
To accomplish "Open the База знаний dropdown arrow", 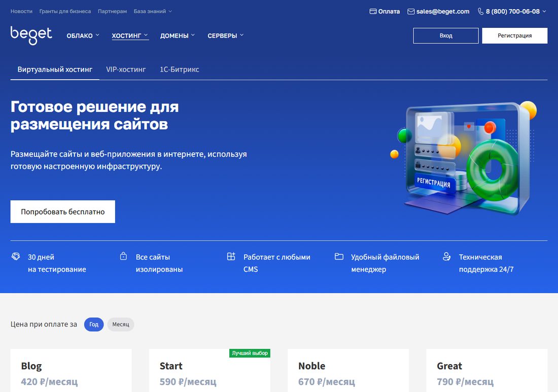I will [x=170, y=11].
